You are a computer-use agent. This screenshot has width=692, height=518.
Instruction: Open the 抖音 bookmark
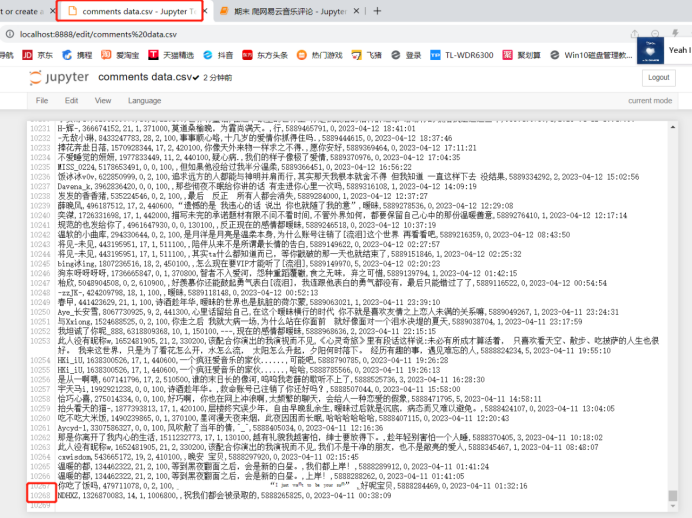tap(218, 55)
